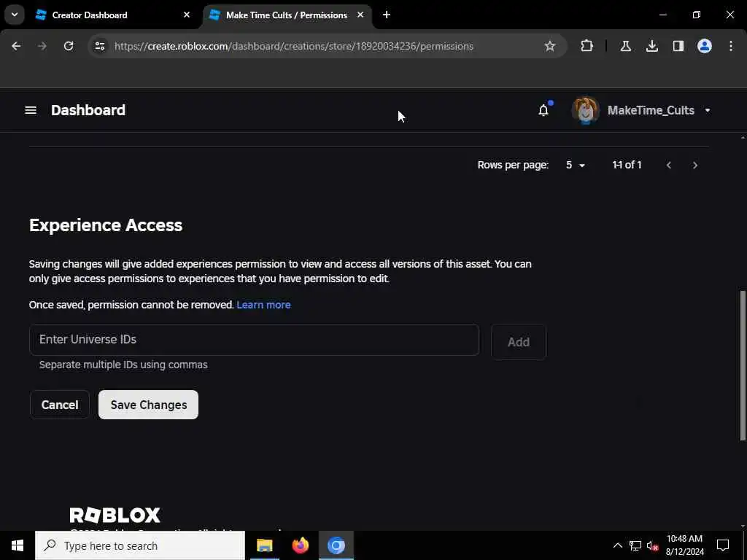Open Firefox from the taskbar
This screenshot has height=560, width=747.
tap(300, 545)
